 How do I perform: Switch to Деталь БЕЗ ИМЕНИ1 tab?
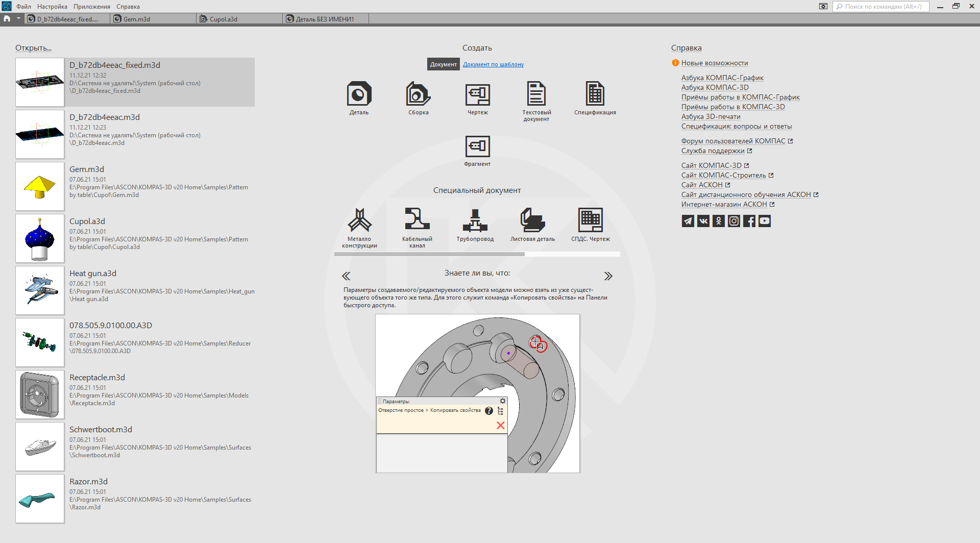326,19
